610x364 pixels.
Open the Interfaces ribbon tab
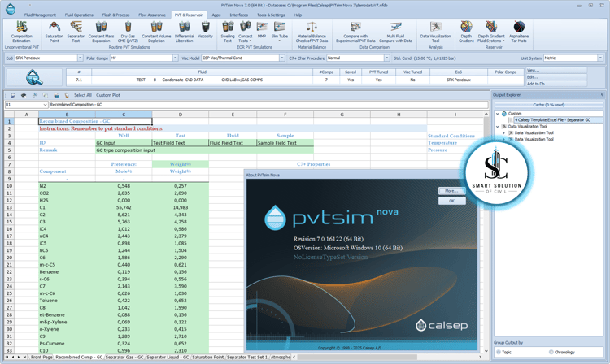click(239, 15)
